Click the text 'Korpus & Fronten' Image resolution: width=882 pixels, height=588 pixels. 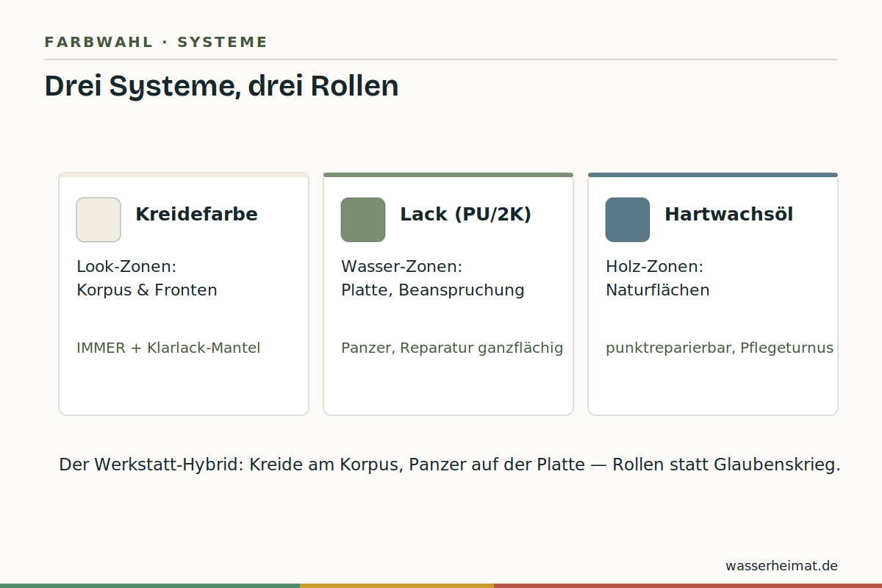147,290
